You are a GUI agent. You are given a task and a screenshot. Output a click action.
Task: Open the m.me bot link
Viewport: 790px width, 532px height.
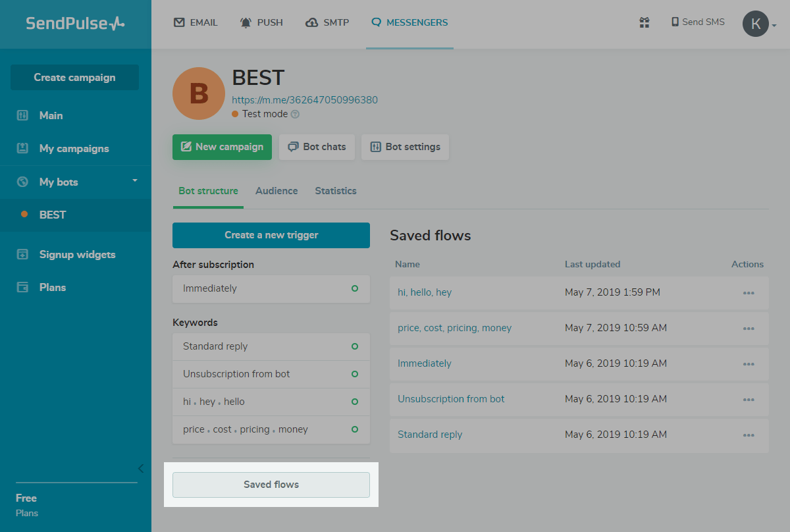tap(305, 100)
